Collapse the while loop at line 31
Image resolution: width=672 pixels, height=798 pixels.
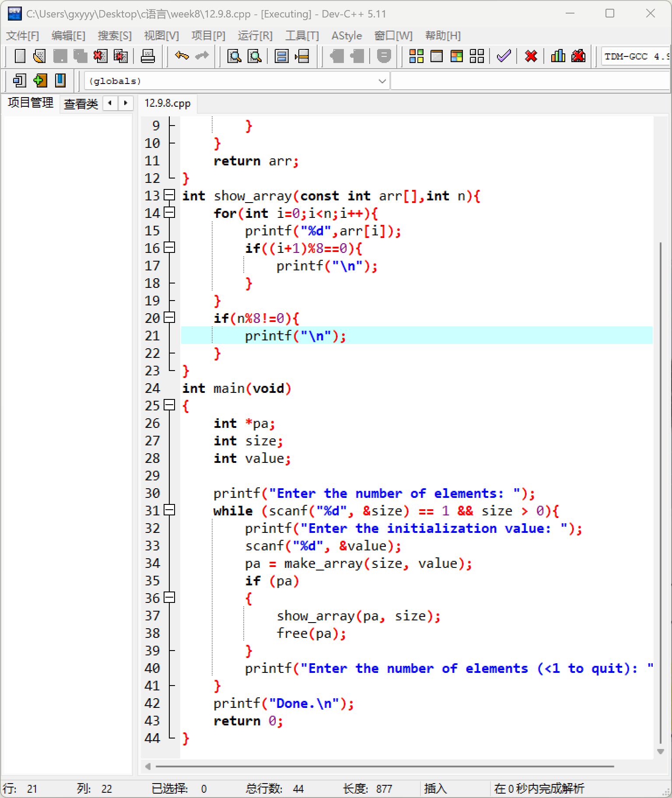pyautogui.click(x=169, y=510)
